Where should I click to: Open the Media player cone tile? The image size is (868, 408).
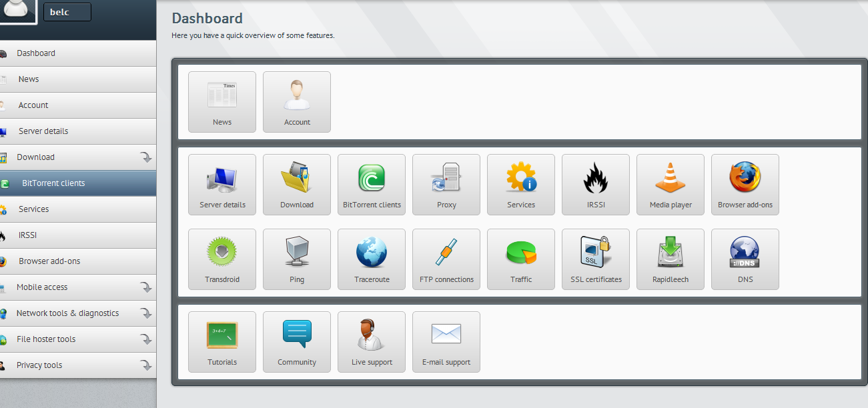671,185
